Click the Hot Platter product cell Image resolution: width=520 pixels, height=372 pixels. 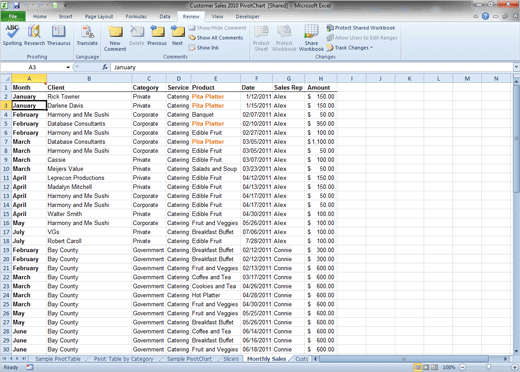tap(215, 295)
